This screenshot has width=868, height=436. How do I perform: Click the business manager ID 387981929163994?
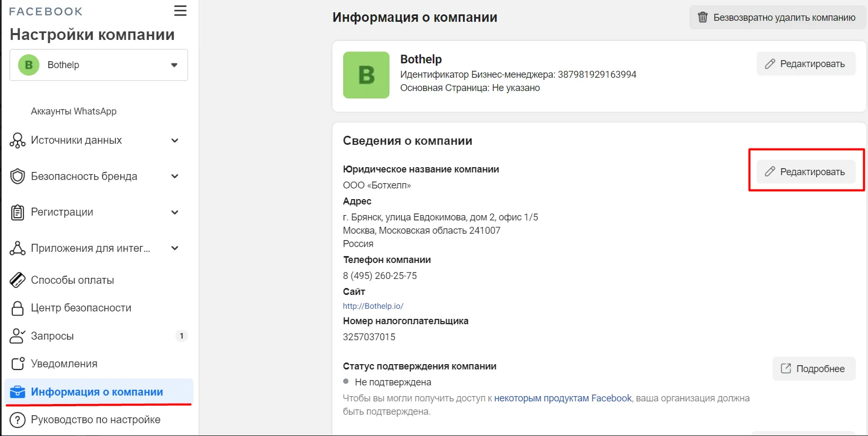click(597, 75)
